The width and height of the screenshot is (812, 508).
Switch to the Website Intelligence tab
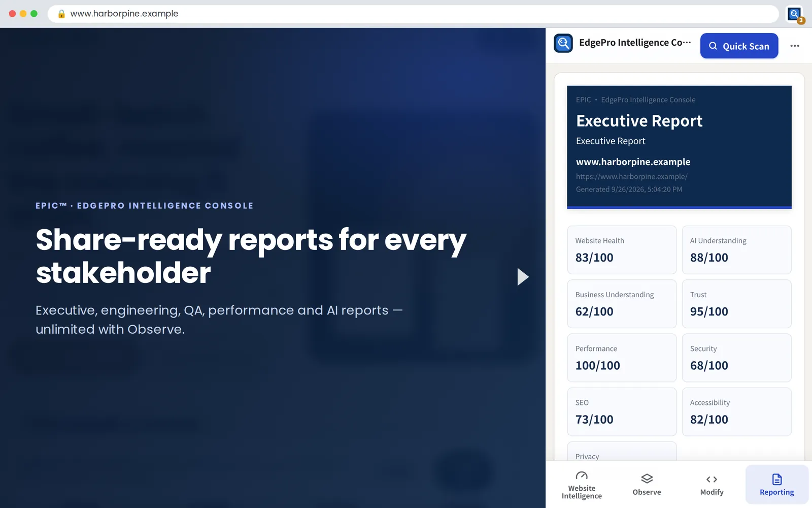(582, 485)
